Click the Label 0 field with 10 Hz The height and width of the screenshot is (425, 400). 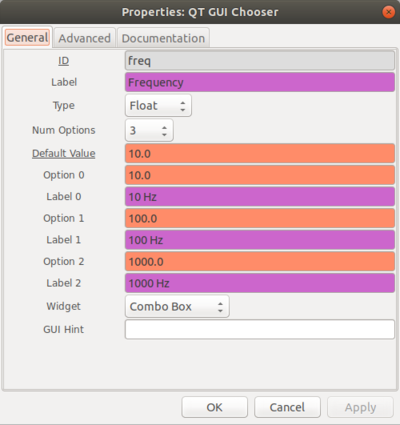click(260, 197)
